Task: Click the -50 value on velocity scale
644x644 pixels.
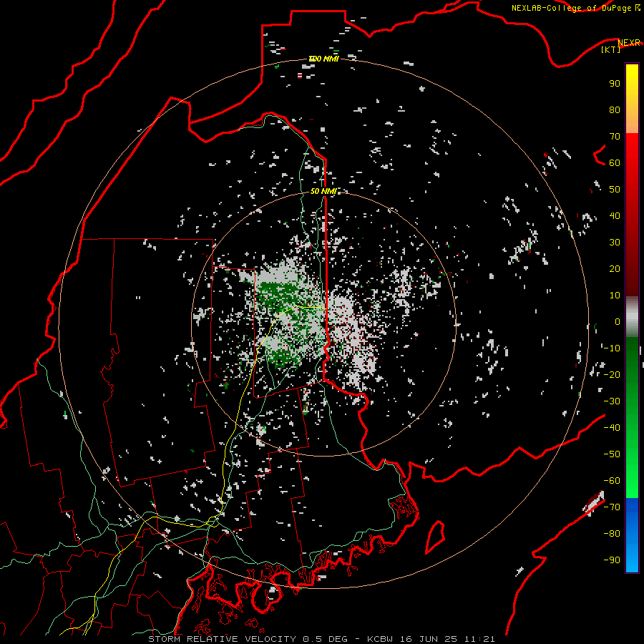Action: click(612, 454)
